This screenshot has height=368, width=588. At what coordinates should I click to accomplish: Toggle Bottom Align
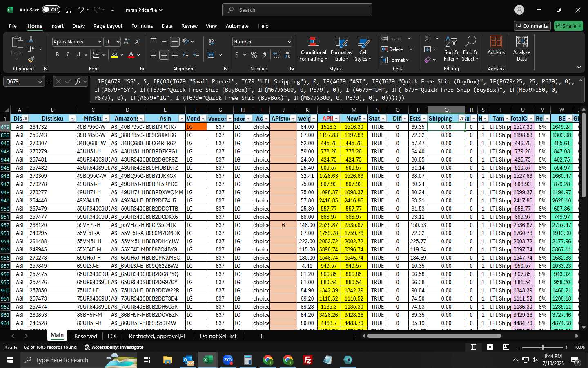(x=175, y=42)
